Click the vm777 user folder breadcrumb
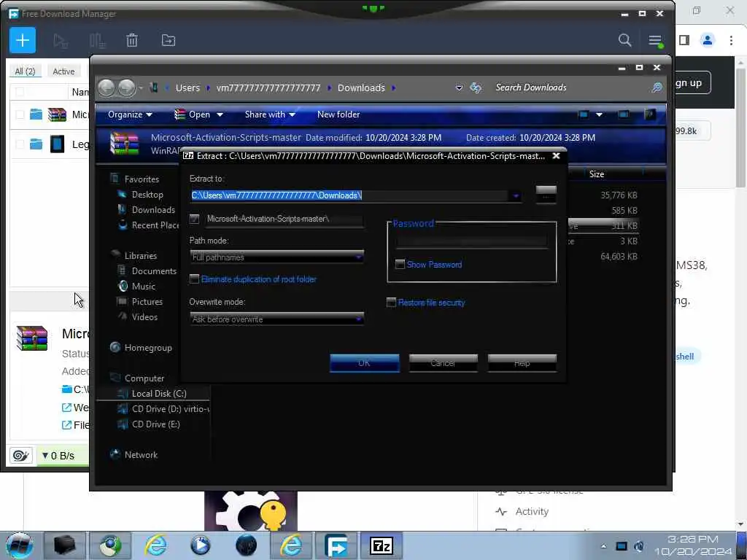 point(268,87)
